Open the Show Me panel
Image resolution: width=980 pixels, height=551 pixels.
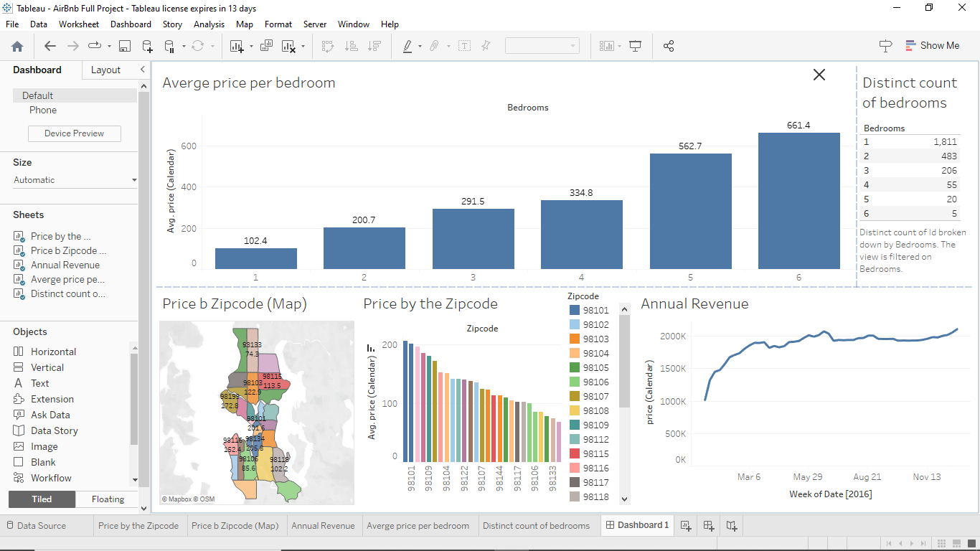[x=933, y=45]
